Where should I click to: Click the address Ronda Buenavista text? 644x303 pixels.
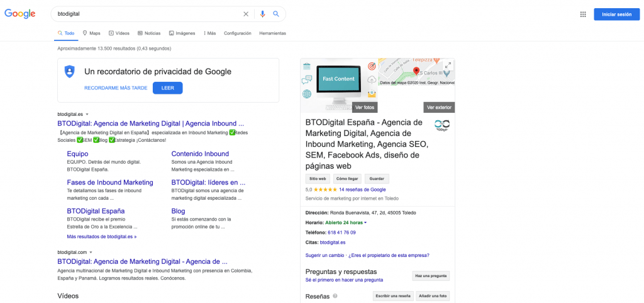[x=373, y=213]
